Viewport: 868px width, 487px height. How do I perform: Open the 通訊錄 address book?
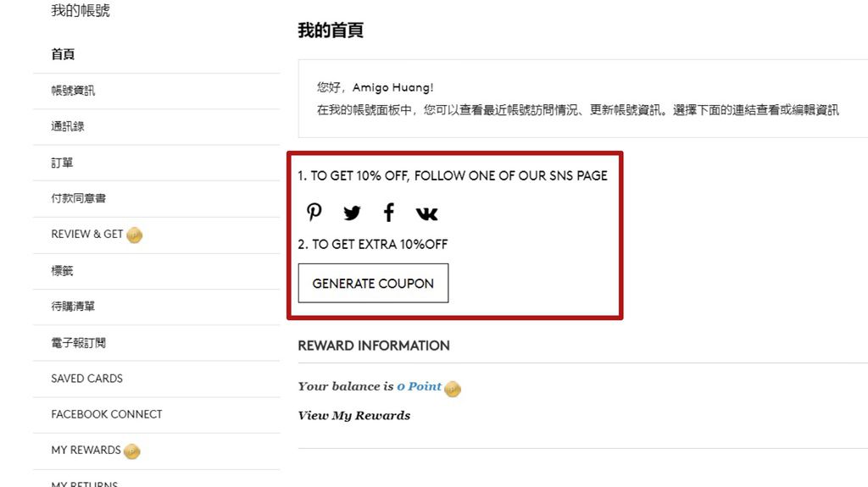[68, 126]
